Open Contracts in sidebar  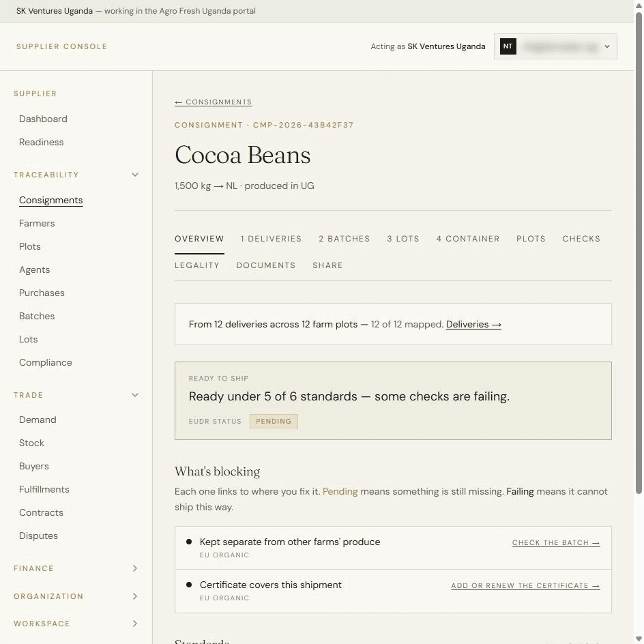tap(41, 512)
